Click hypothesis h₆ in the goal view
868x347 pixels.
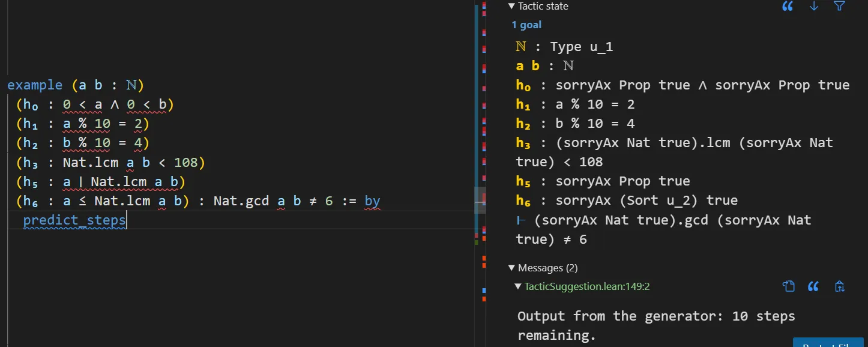(x=523, y=201)
